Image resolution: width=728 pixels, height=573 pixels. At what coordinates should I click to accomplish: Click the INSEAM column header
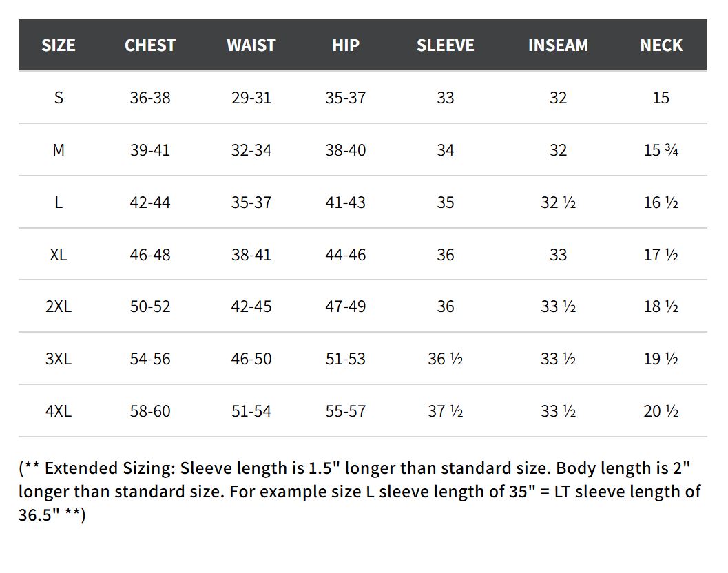558,45
